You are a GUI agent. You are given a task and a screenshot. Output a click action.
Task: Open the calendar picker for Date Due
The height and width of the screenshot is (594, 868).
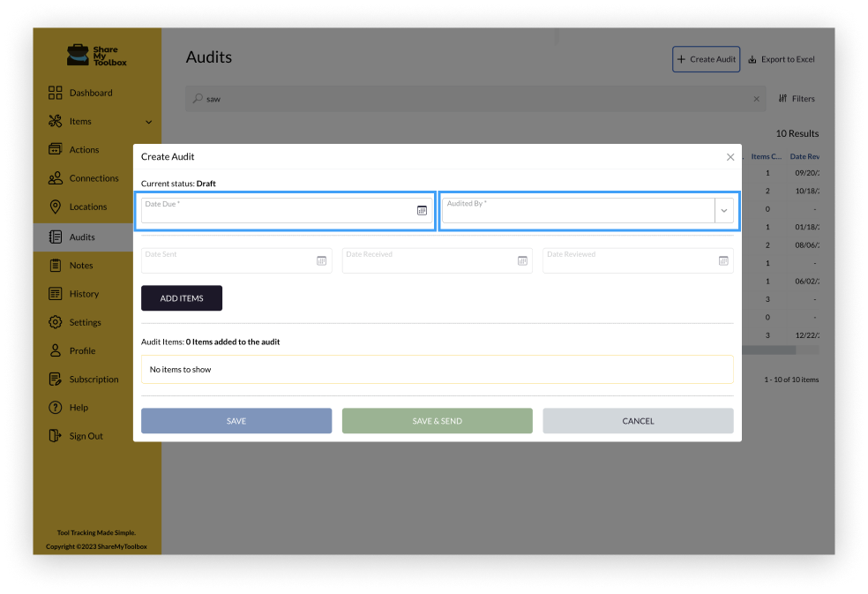tap(422, 210)
